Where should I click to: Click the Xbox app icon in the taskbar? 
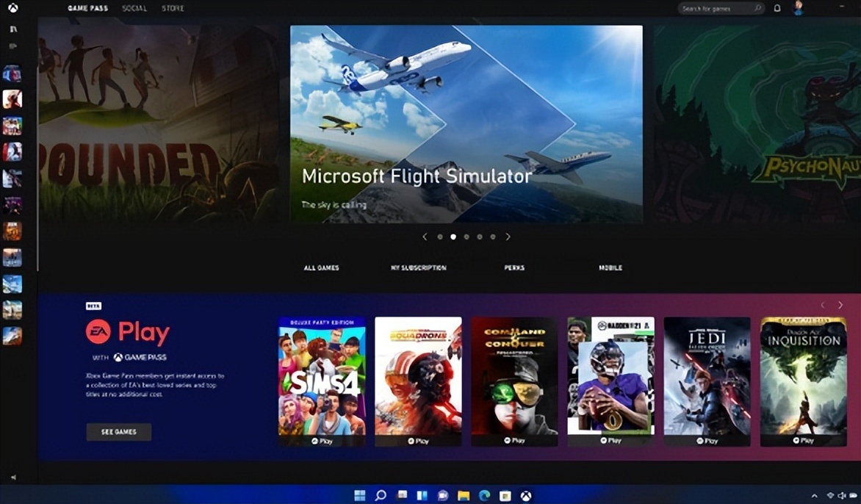(526, 496)
